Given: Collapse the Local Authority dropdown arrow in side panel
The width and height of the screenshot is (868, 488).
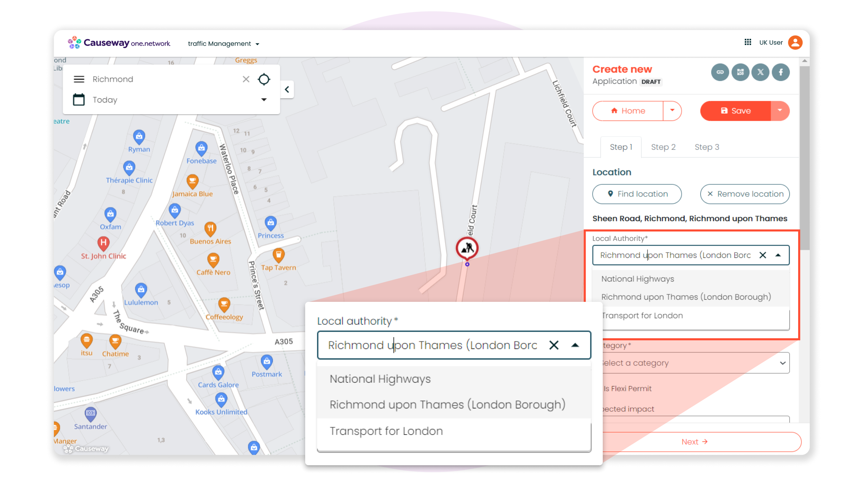Looking at the screenshot, I should pyautogui.click(x=778, y=255).
